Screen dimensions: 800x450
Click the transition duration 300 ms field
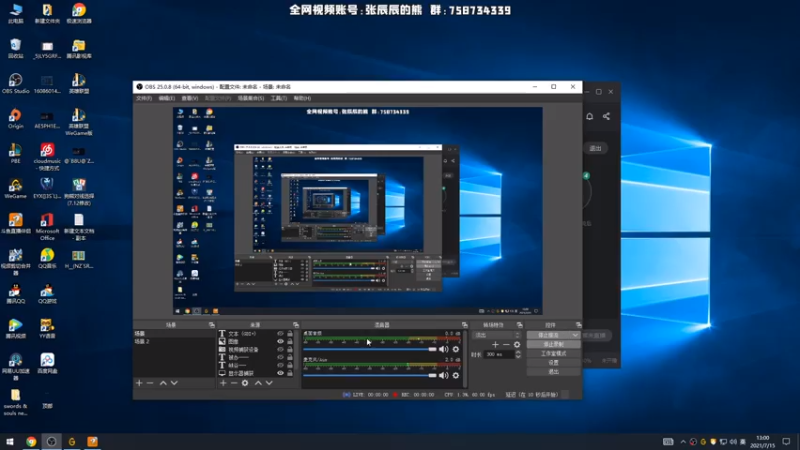pyautogui.click(x=499, y=354)
